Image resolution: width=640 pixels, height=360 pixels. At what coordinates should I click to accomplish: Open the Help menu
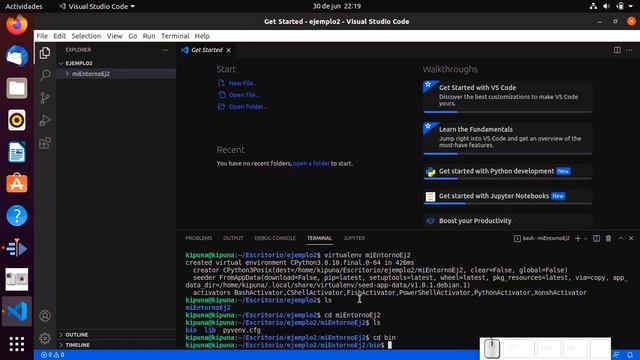(x=202, y=36)
